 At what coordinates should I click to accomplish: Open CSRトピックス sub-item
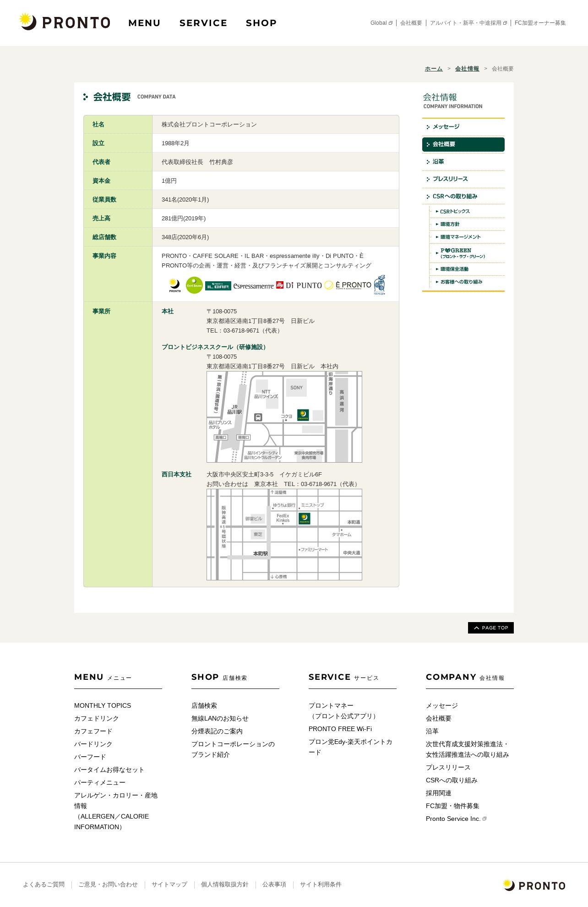[x=467, y=212]
